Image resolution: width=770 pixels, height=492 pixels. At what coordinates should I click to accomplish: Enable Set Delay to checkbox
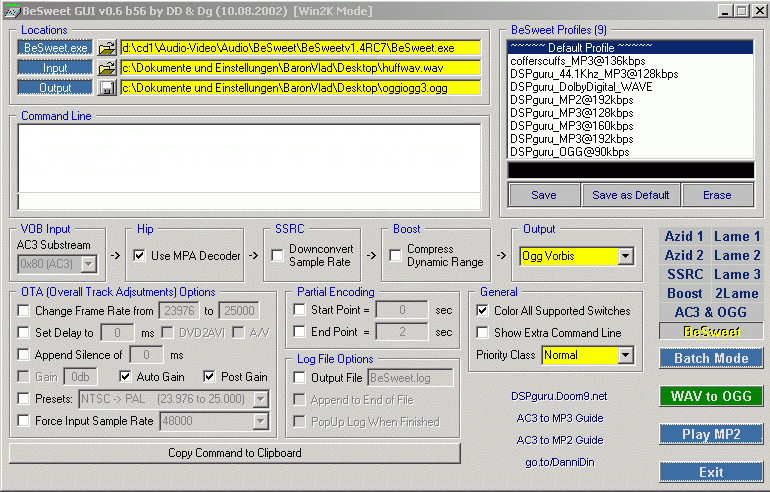coord(23,332)
